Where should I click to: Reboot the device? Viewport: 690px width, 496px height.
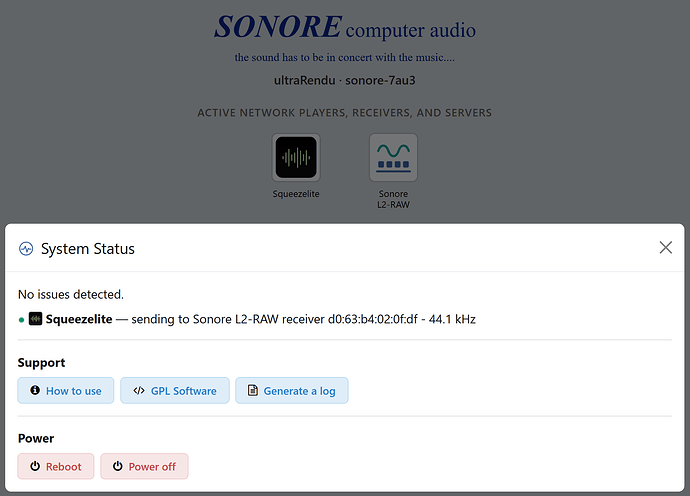[x=56, y=466]
